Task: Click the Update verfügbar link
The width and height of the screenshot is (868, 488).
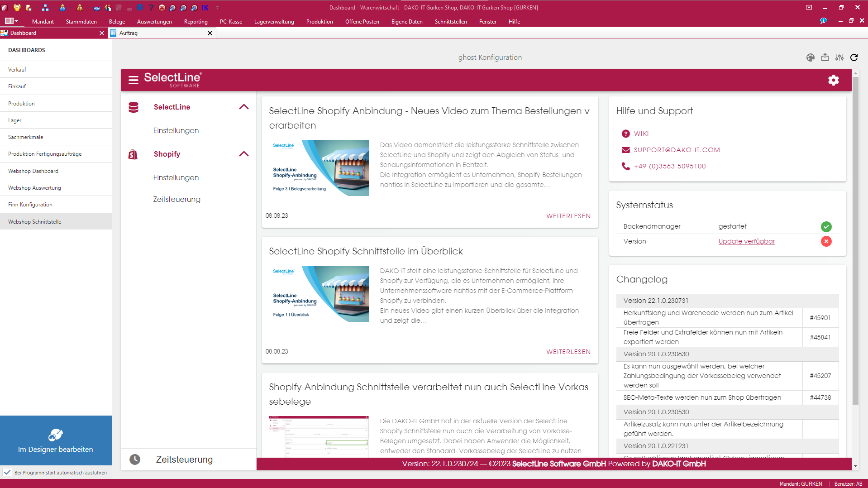Action: (746, 241)
